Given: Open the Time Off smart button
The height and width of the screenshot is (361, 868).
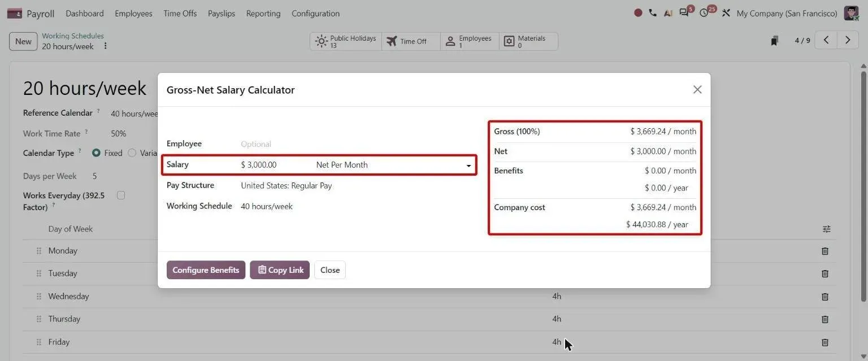Looking at the screenshot, I should click(411, 41).
